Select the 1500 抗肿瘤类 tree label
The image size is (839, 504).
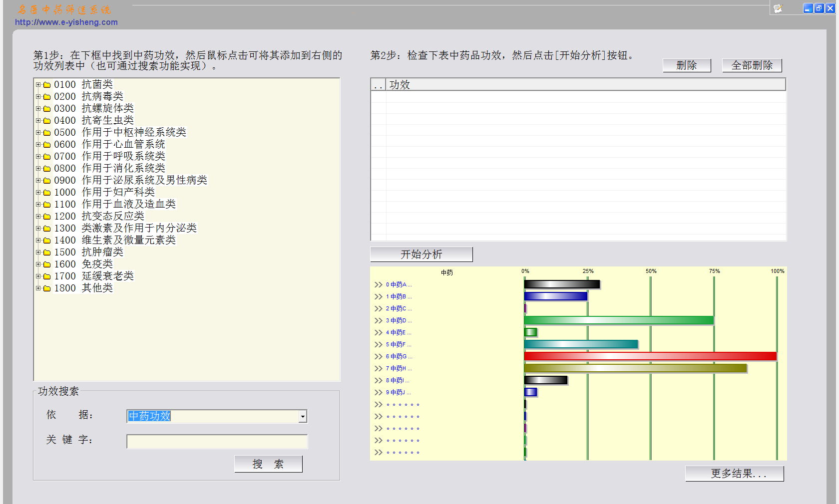88,252
